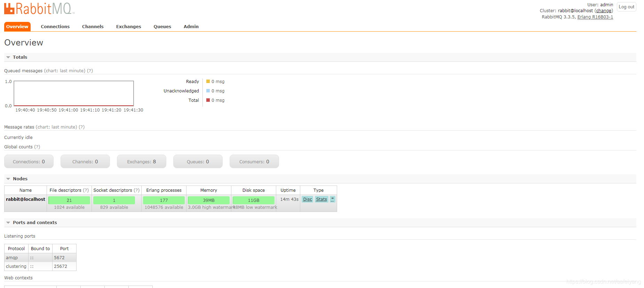Switch to the Channels tab

pyautogui.click(x=93, y=26)
